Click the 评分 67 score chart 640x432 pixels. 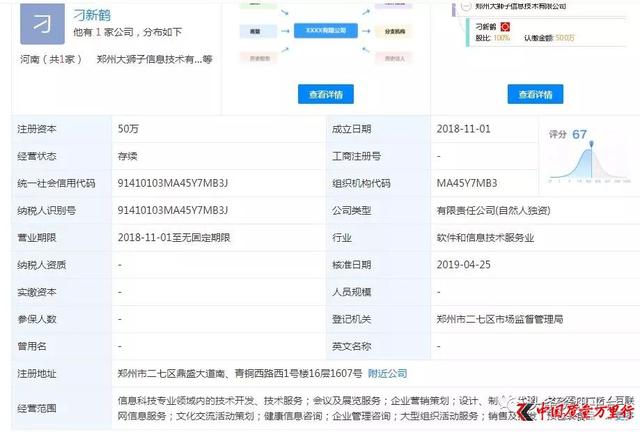pos(589,157)
